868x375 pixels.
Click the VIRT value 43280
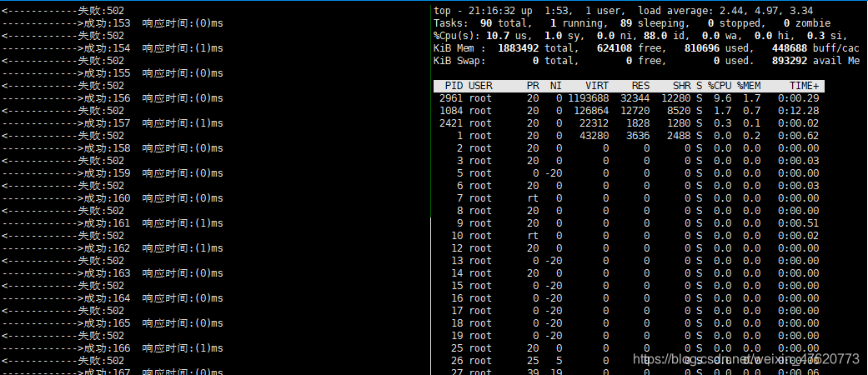594,136
